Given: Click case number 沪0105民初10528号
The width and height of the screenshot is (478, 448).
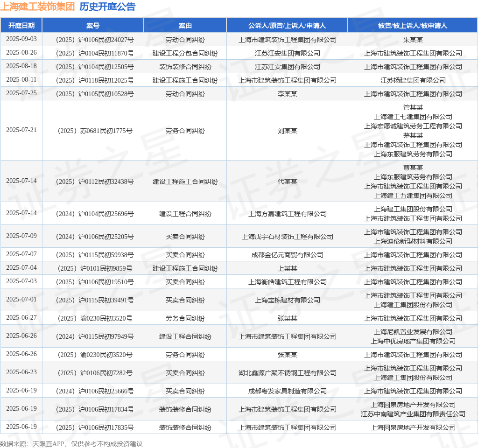Looking at the screenshot, I should (x=95, y=94).
